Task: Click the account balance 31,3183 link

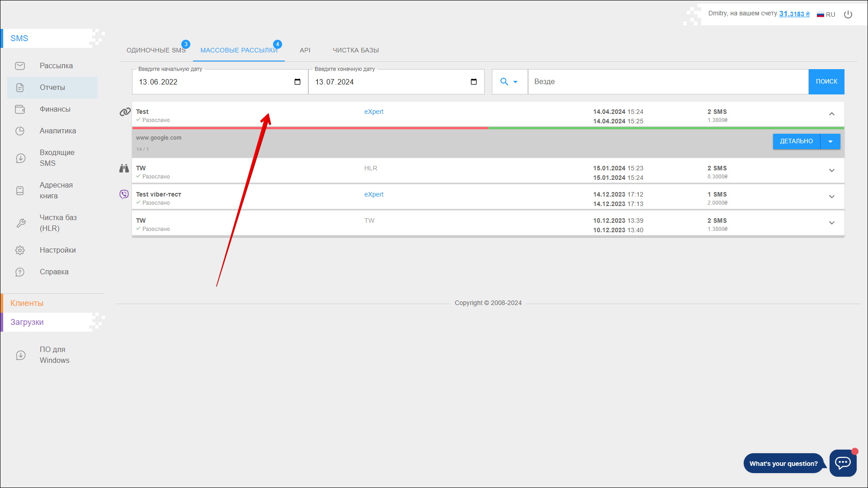Action: click(x=794, y=14)
